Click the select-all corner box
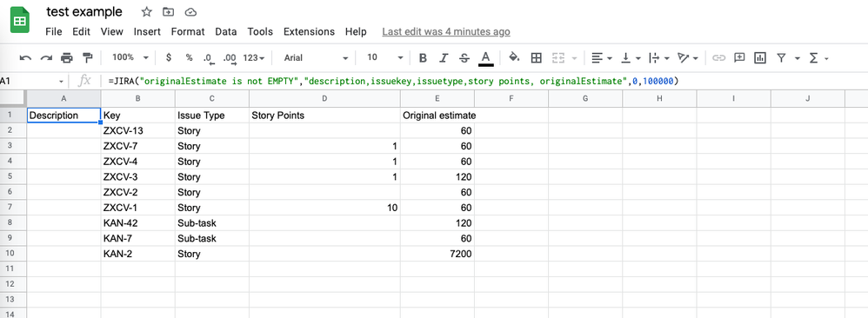This screenshot has width=868, height=318. 13,98
